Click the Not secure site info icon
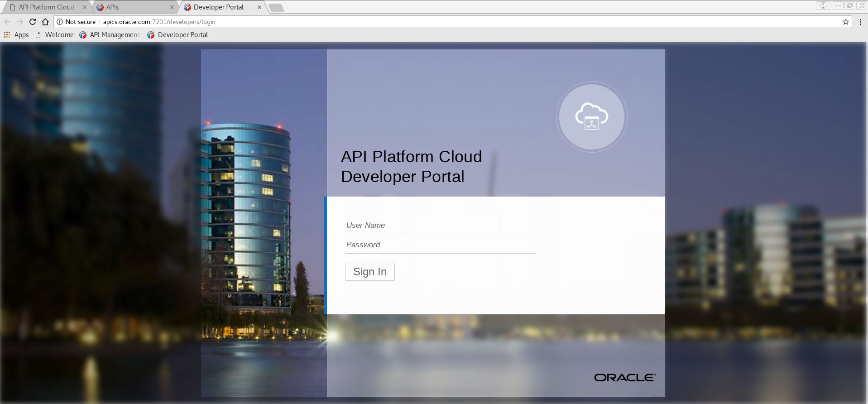Screen dimensions: 868x404 [x=60, y=22]
